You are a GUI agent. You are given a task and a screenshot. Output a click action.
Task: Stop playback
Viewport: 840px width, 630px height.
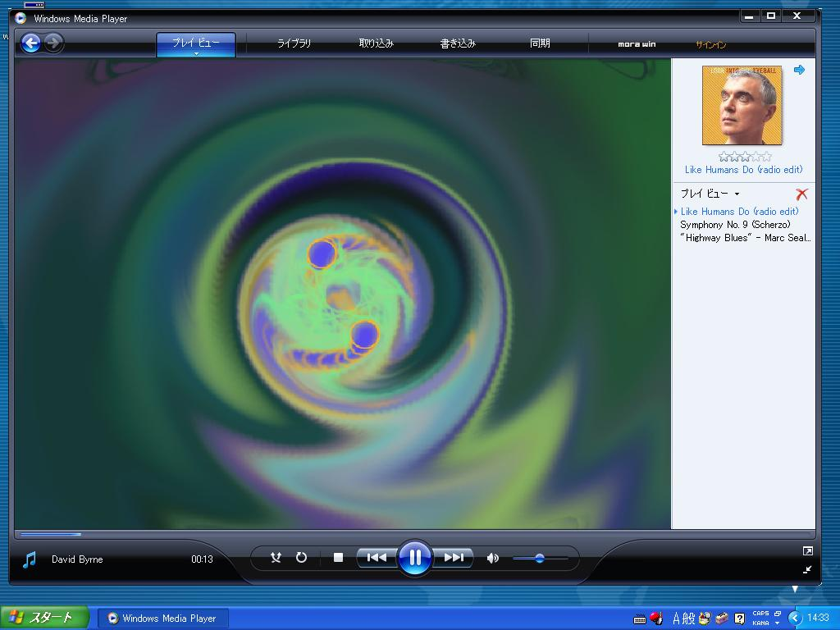(338, 558)
